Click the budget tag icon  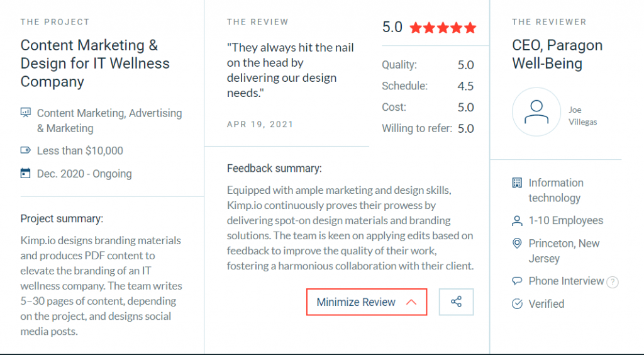click(26, 150)
